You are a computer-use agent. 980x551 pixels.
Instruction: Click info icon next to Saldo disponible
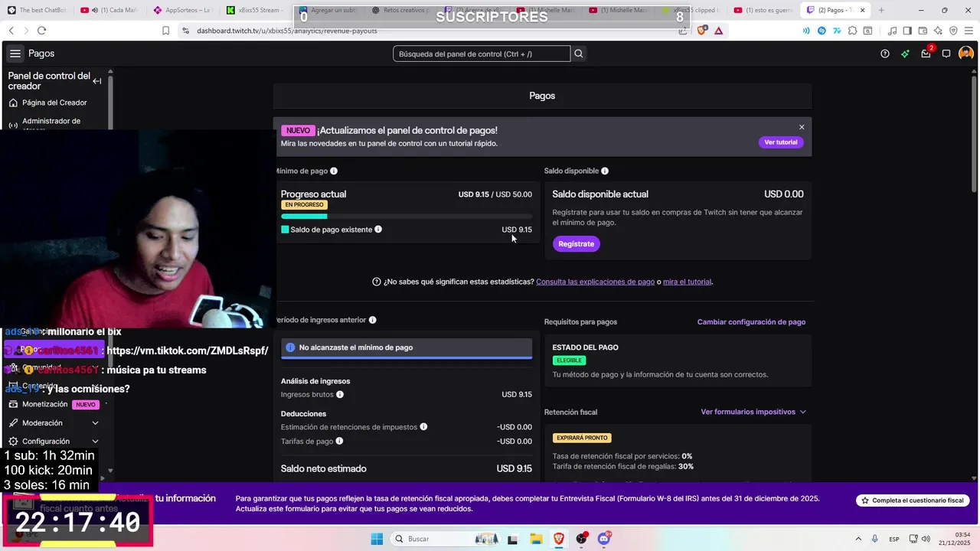pos(605,171)
